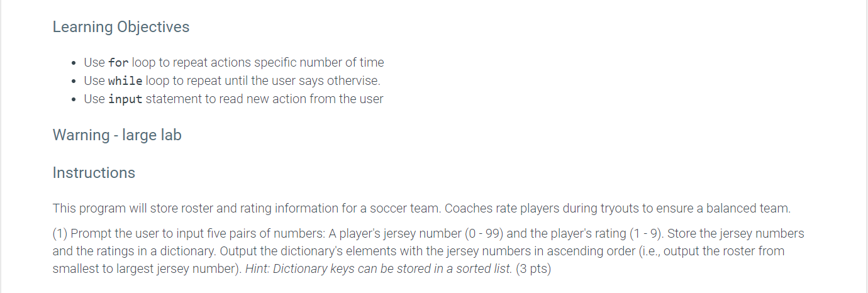The height and width of the screenshot is (293, 868).
Task: Click the '(3 pts)' points label
Action: pos(533,270)
